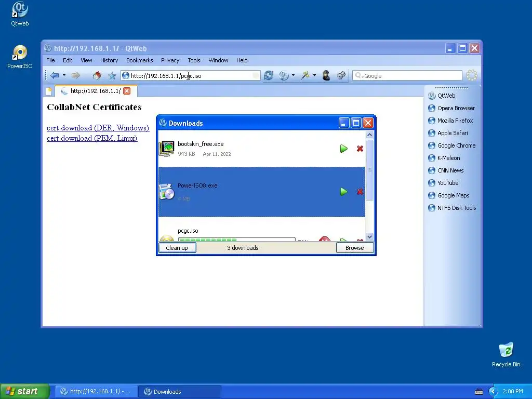Select the PowerISO8.exe file name
The width and height of the screenshot is (532, 399).
[x=197, y=185]
